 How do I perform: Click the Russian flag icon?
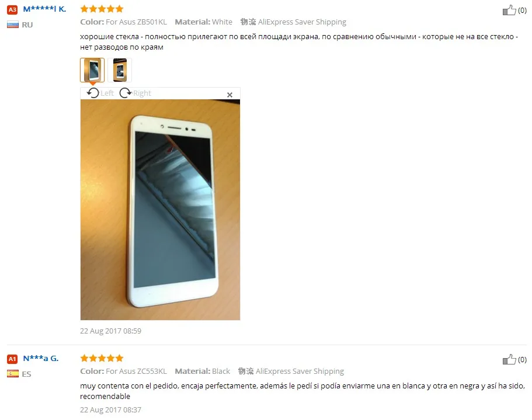(x=13, y=25)
